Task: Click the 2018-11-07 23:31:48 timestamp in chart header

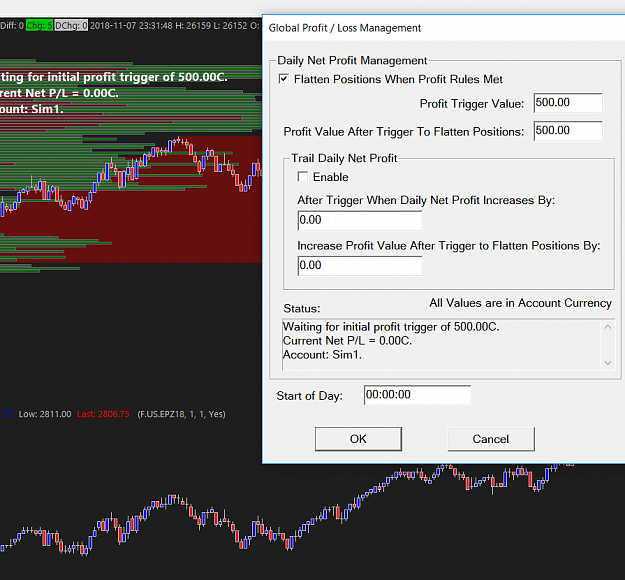Action: 131,26
